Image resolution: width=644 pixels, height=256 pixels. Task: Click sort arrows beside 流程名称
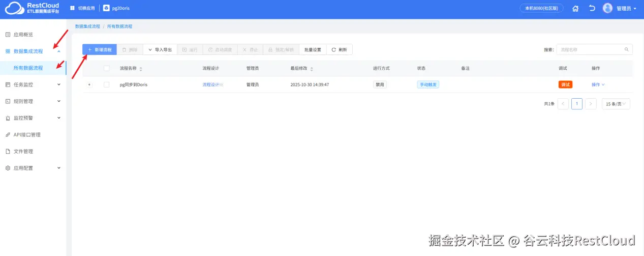[141, 69]
